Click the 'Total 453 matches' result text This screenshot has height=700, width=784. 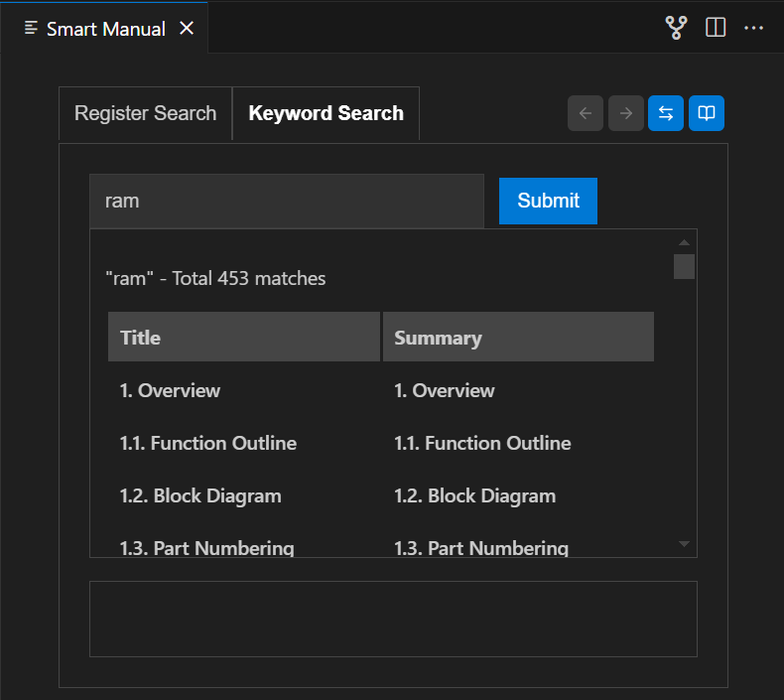[248, 279]
